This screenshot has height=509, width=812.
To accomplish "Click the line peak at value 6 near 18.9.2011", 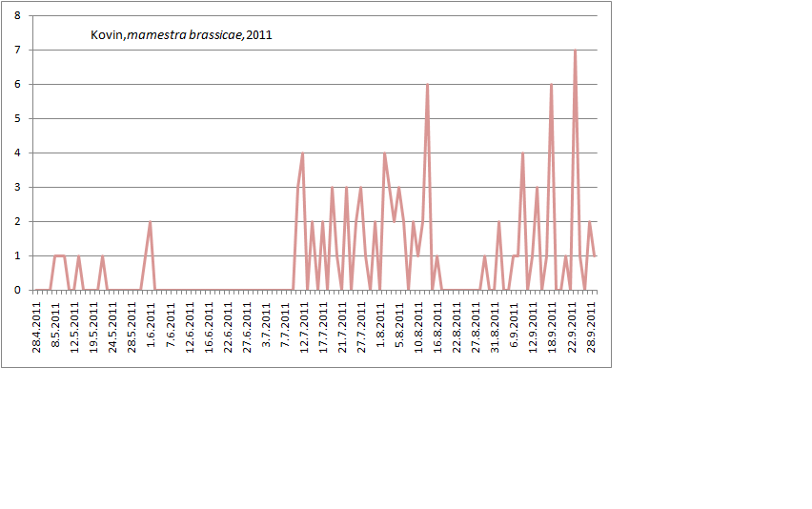I will coord(551,84).
